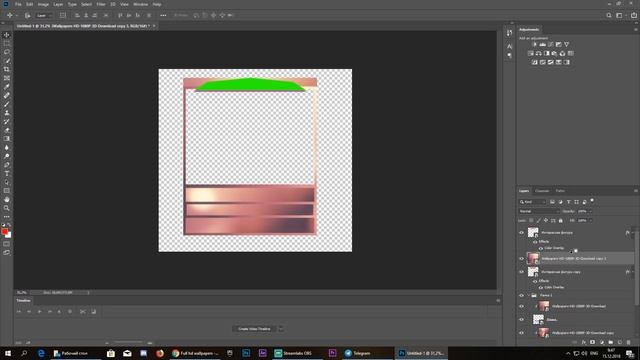Open the status bar info arrow
The image size is (640, 360).
88,293
